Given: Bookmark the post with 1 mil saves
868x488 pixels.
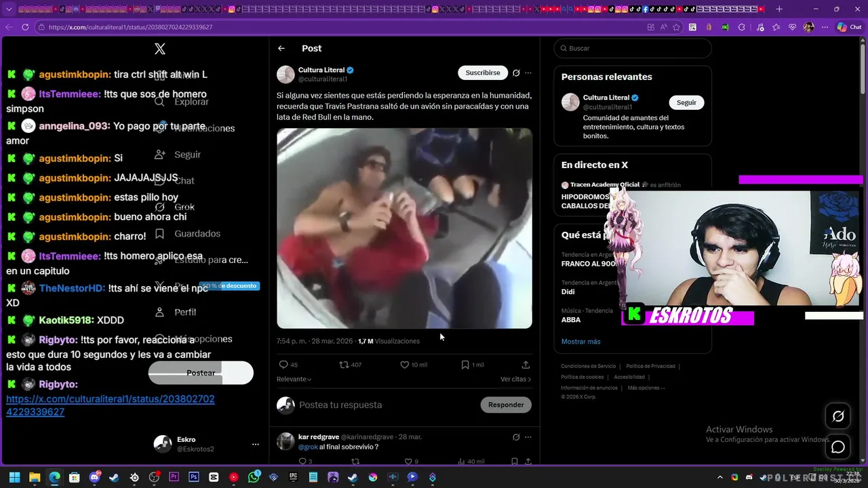Looking at the screenshot, I should (465, 365).
